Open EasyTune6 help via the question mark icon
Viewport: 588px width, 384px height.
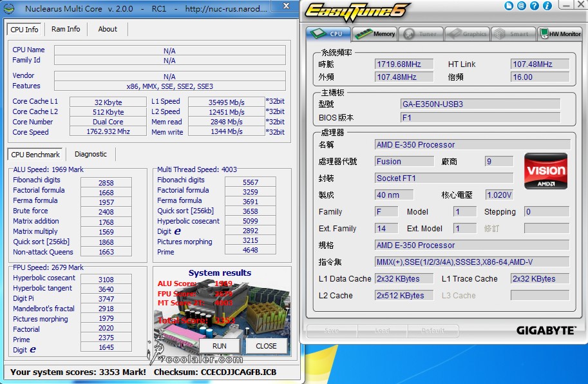pos(535,6)
